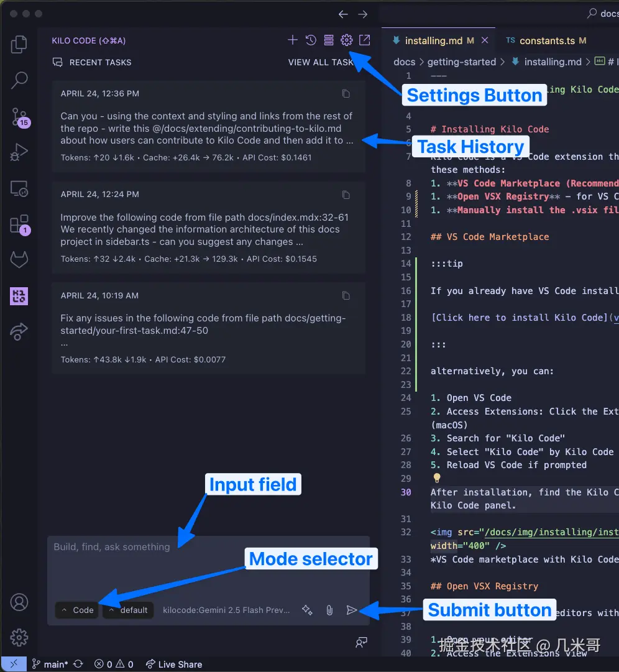This screenshot has width=619, height=672.
Task: Start a new Kilo Code task with plus
Action: [293, 40]
